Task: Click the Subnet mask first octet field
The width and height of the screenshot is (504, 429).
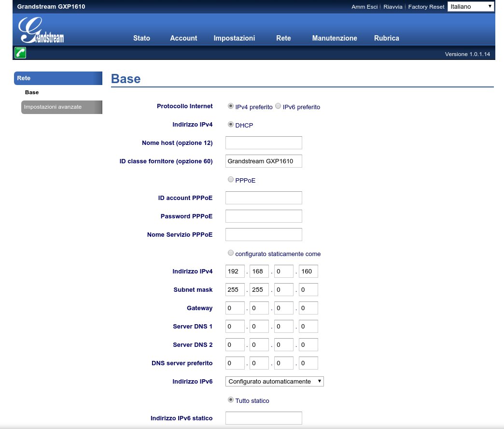Action: click(235, 289)
